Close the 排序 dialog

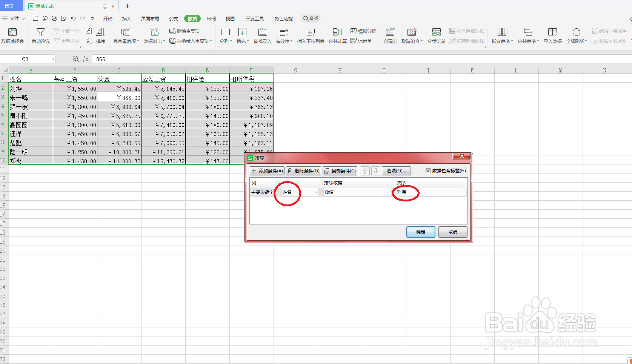pos(462,156)
